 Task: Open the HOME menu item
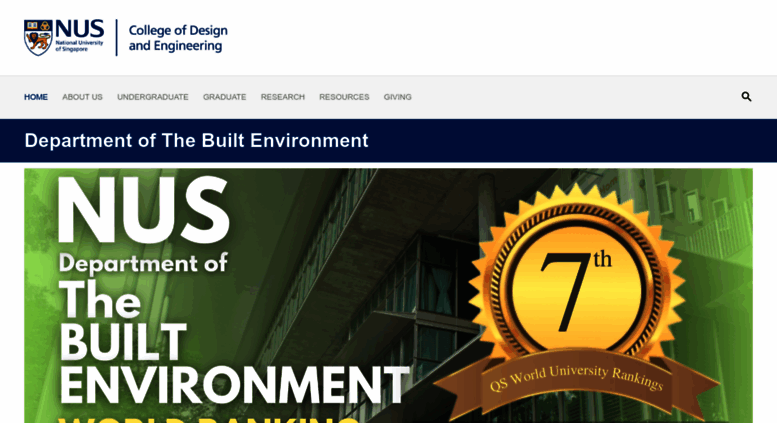(x=36, y=97)
